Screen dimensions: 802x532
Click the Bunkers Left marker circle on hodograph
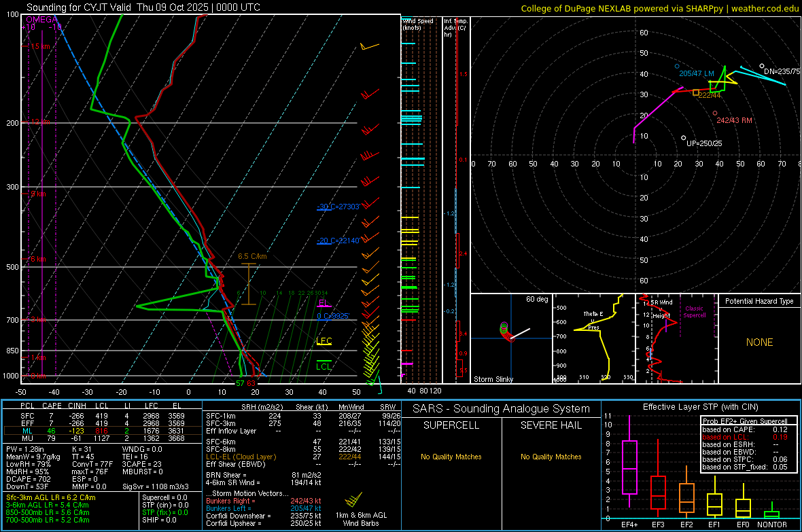677,67
